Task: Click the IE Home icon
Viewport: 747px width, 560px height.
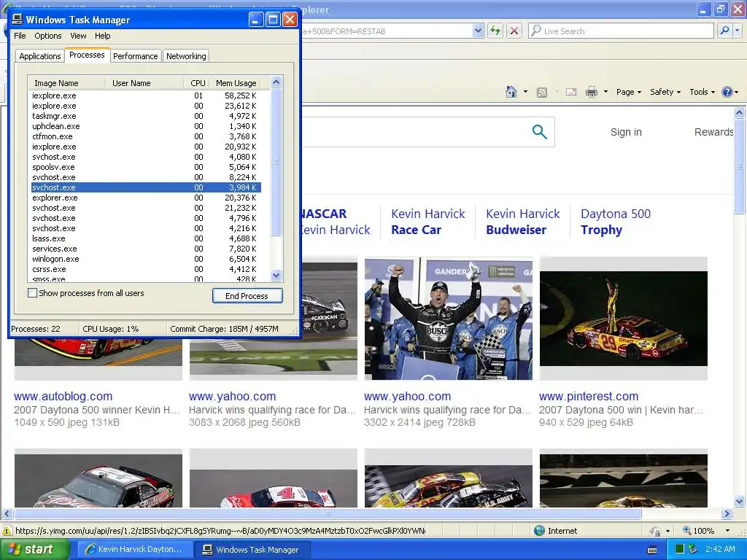Action: 511,91
